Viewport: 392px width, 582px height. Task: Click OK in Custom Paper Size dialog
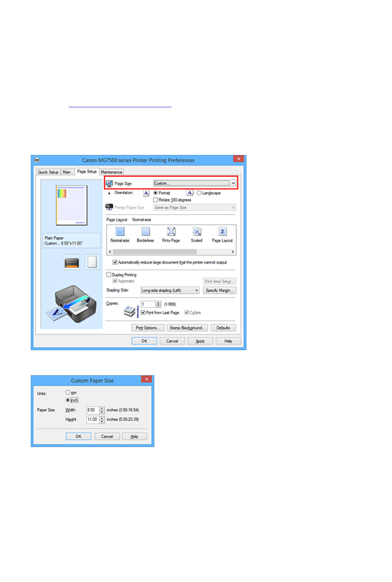point(78,436)
